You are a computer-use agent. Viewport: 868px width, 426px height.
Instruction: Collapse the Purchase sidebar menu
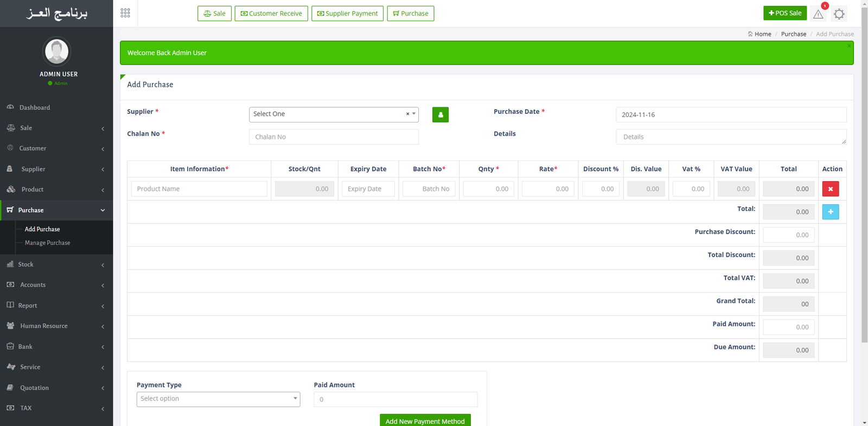(56, 210)
